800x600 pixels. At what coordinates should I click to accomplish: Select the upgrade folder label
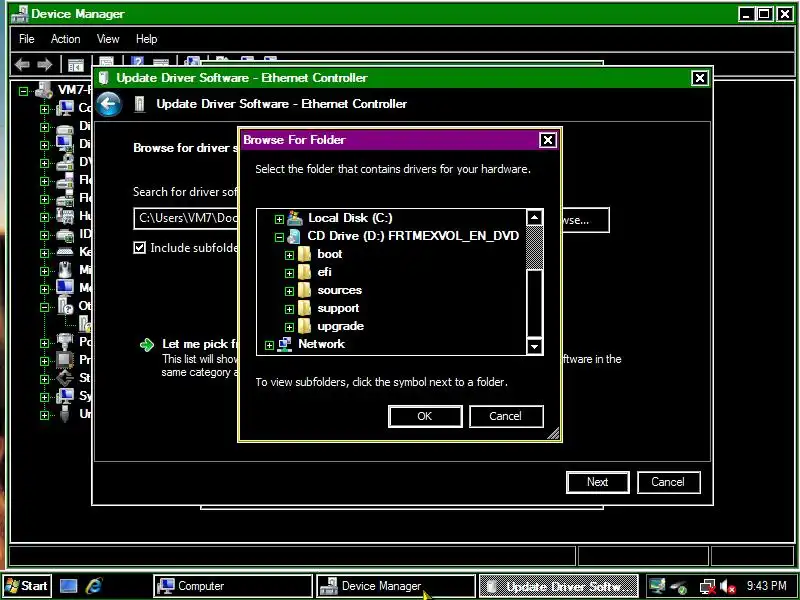click(340, 327)
